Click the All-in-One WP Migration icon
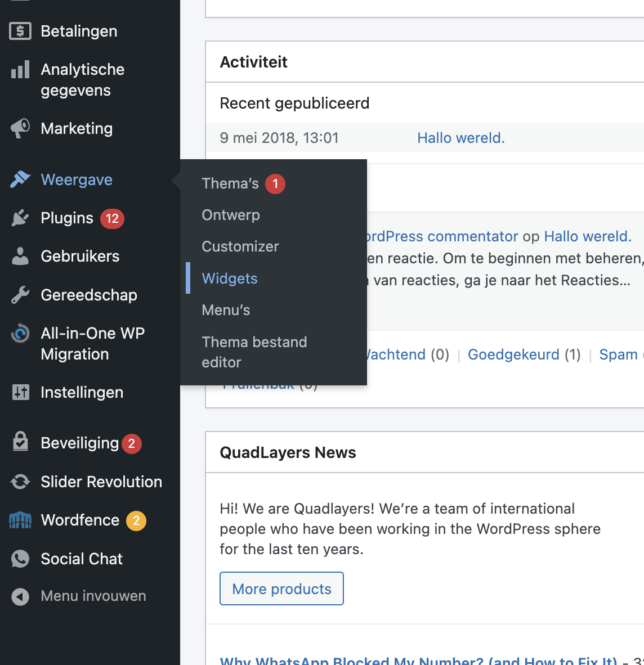The width and height of the screenshot is (644, 665). [x=20, y=334]
